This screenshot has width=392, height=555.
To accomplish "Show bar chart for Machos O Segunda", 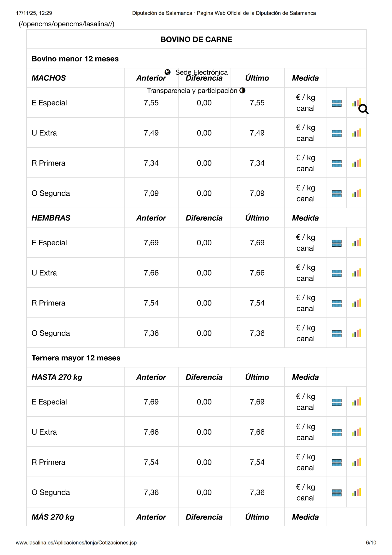I will 356,193.
